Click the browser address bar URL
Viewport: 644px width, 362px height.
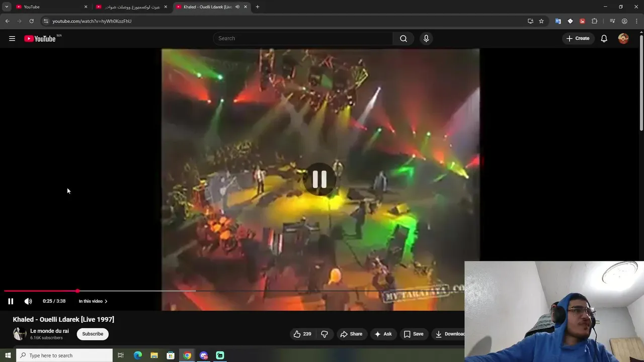click(x=92, y=21)
